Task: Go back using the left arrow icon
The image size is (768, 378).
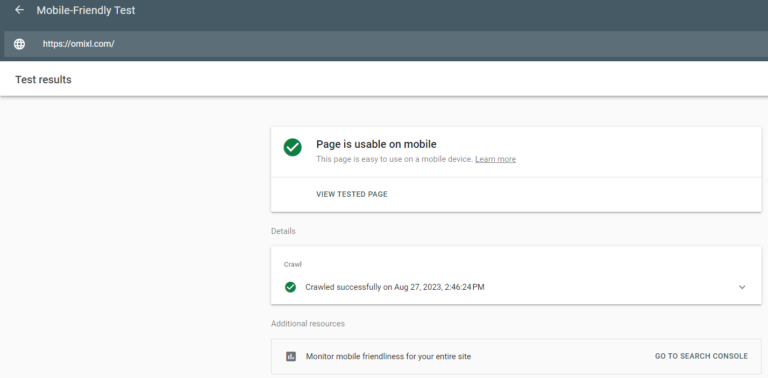Action: click(19, 10)
